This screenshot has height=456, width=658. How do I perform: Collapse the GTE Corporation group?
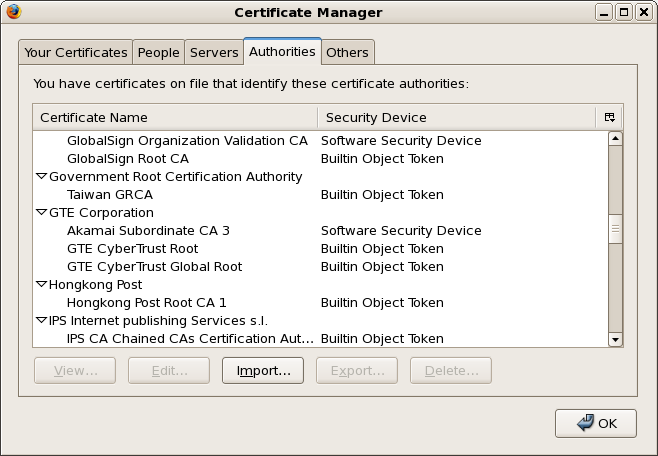click(x=41, y=213)
